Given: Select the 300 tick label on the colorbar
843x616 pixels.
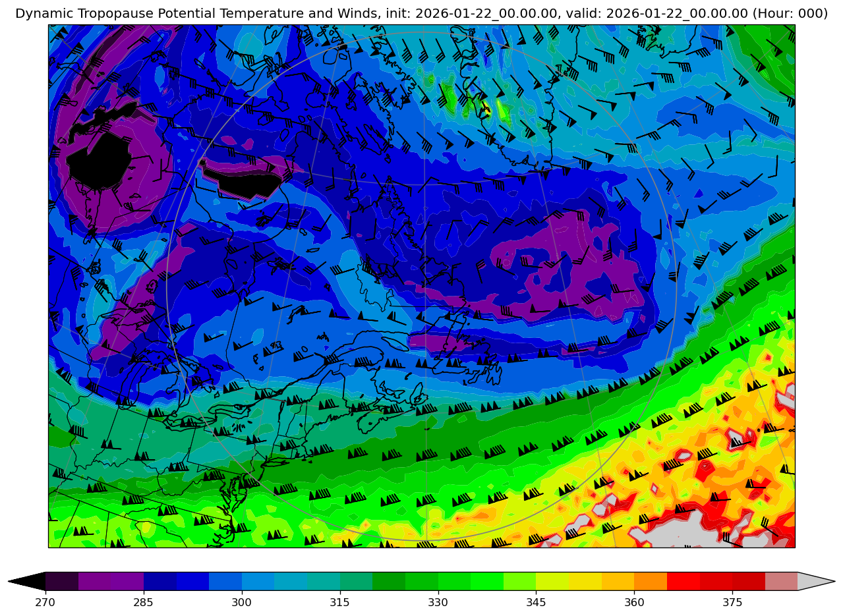Looking at the screenshot, I should click(x=242, y=602).
